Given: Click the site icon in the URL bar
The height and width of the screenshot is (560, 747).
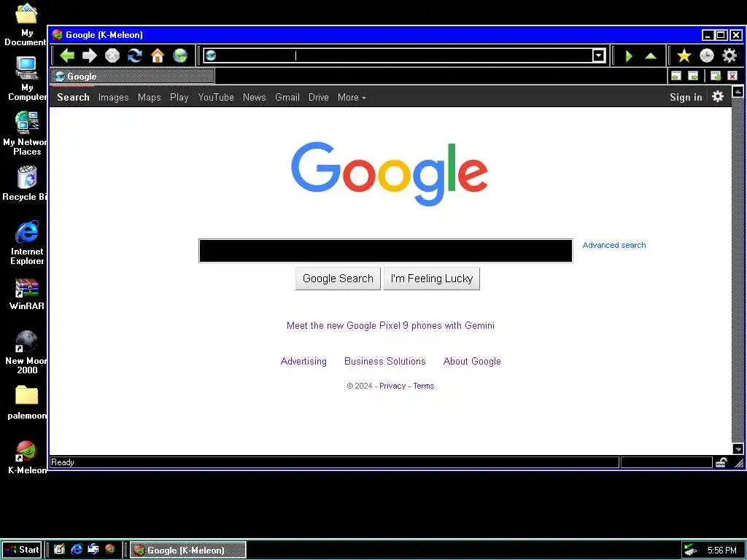Looking at the screenshot, I should pyautogui.click(x=211, y=55).
